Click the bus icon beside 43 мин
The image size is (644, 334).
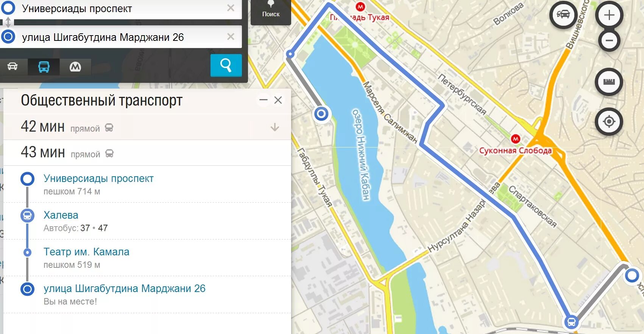(x=109, y=153)
